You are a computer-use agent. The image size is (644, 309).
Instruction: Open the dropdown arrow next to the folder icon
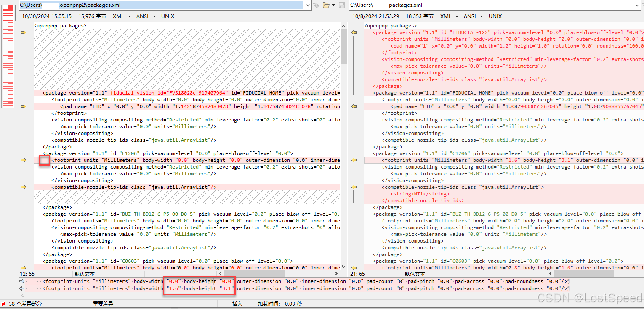click(x=334, y=5)
